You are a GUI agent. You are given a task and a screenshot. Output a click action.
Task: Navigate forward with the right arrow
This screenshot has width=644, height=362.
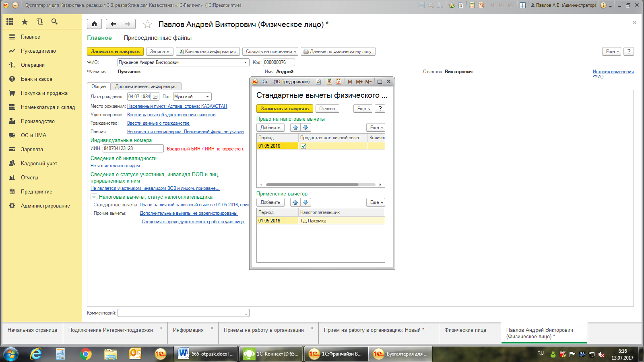[x=128, y=24]
